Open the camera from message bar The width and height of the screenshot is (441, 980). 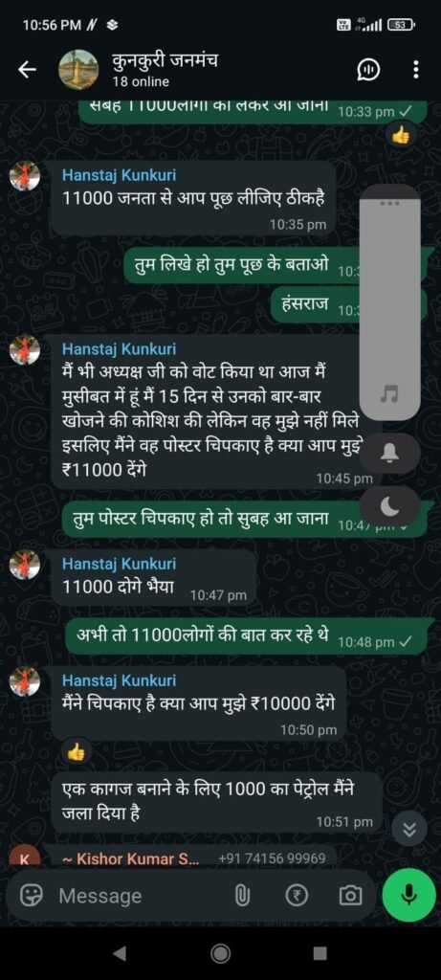click(x=350, y=896)
